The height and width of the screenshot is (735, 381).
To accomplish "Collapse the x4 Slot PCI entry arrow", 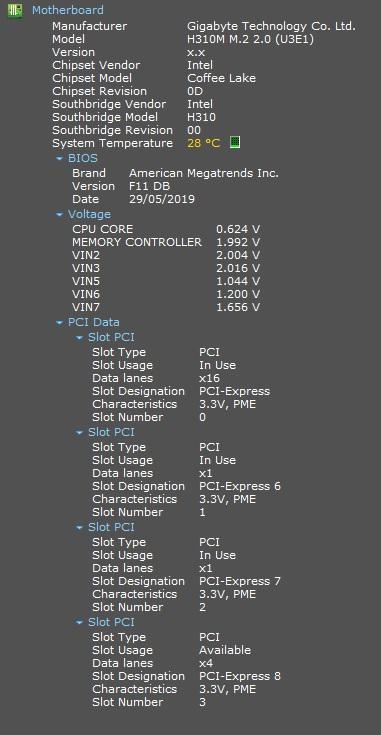I will point(79,622).
